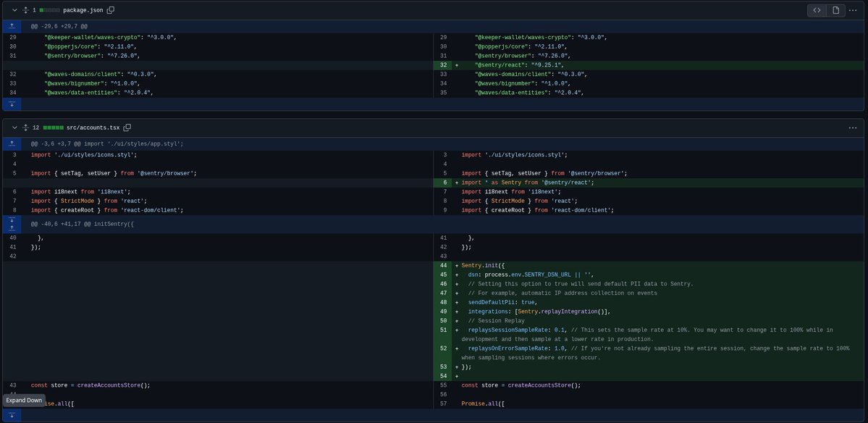The image size is (868, 423).
Task: Collapse the package.json file diff
Action: point(15,10)
